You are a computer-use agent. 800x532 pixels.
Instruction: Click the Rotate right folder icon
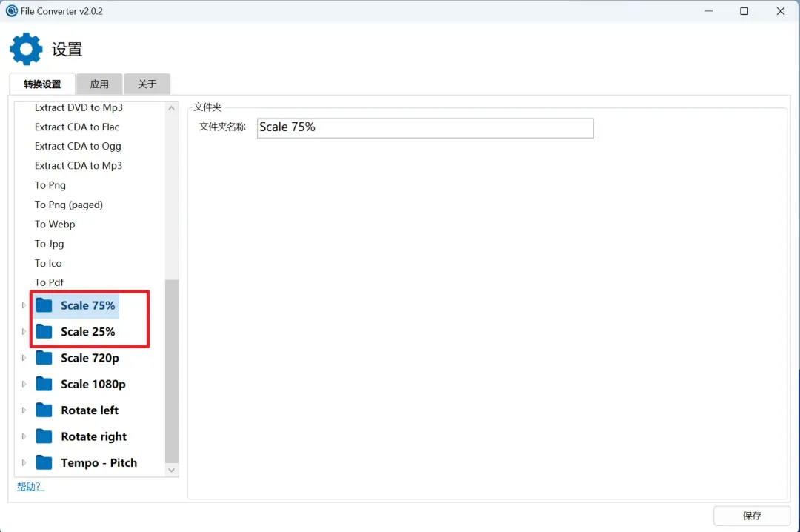point(44,436)
